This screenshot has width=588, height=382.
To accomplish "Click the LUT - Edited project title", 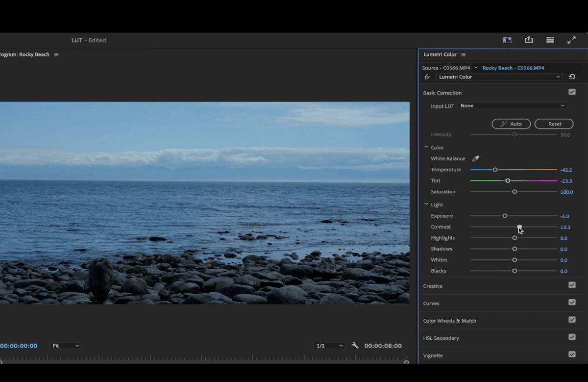I will 89,40.
